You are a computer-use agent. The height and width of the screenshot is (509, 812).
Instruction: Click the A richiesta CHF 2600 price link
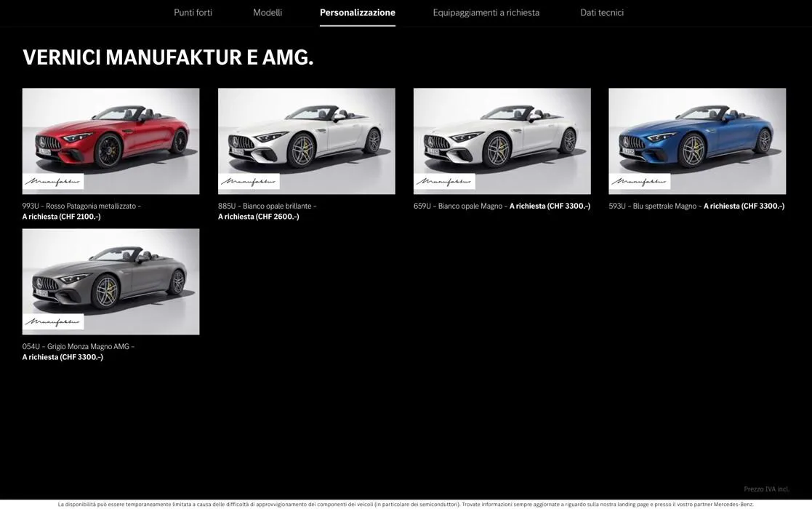[x=258, y=215]
